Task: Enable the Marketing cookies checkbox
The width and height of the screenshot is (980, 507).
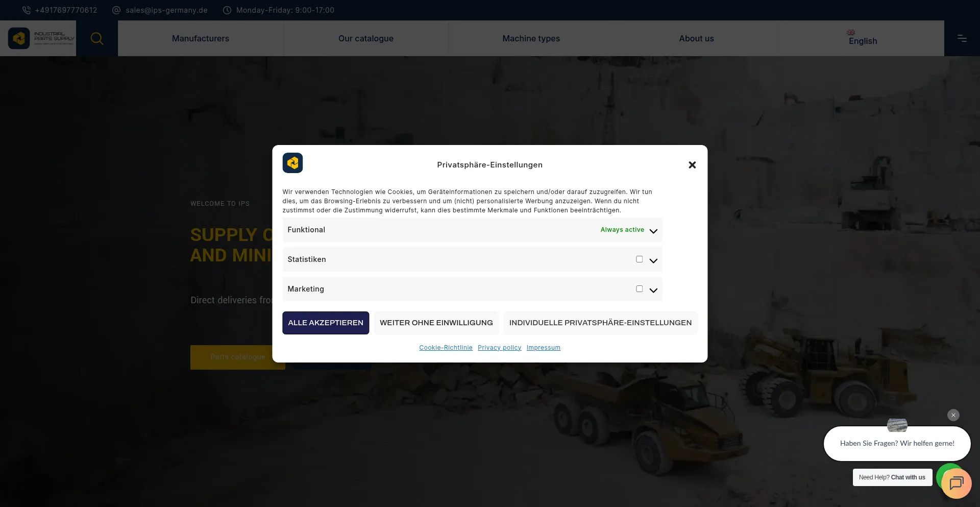Action: coord(639,289)
